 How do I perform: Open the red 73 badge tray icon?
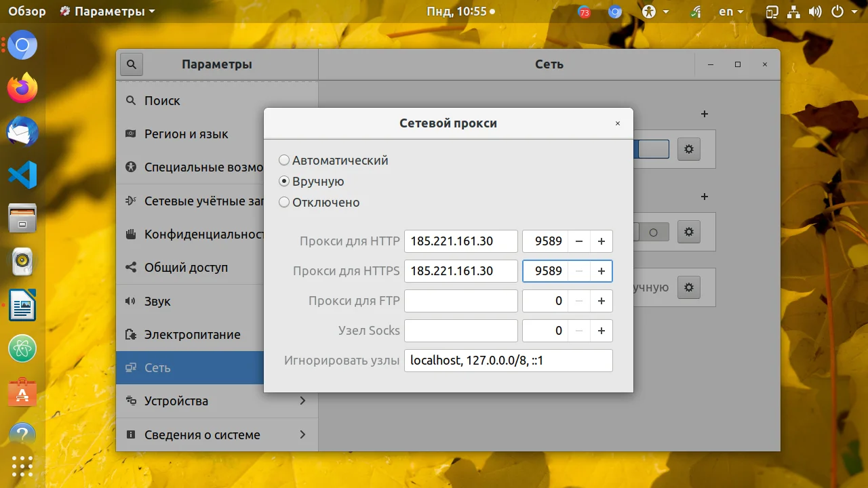tap(585, 12)
